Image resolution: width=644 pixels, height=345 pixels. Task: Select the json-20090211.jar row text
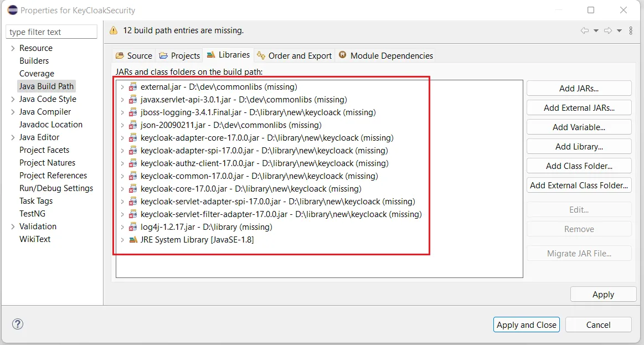(231, 125)
